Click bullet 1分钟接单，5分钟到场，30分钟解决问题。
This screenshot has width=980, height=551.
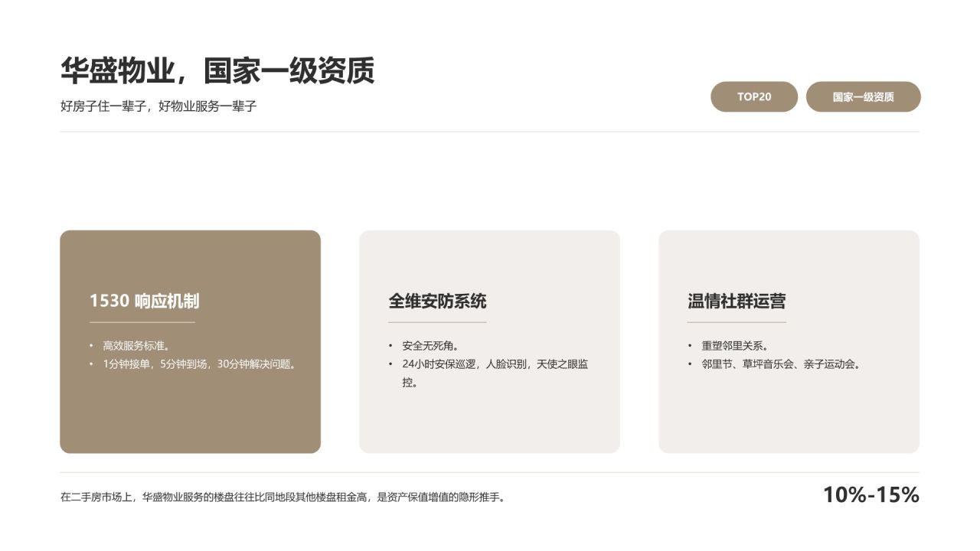tap(200, 364)
